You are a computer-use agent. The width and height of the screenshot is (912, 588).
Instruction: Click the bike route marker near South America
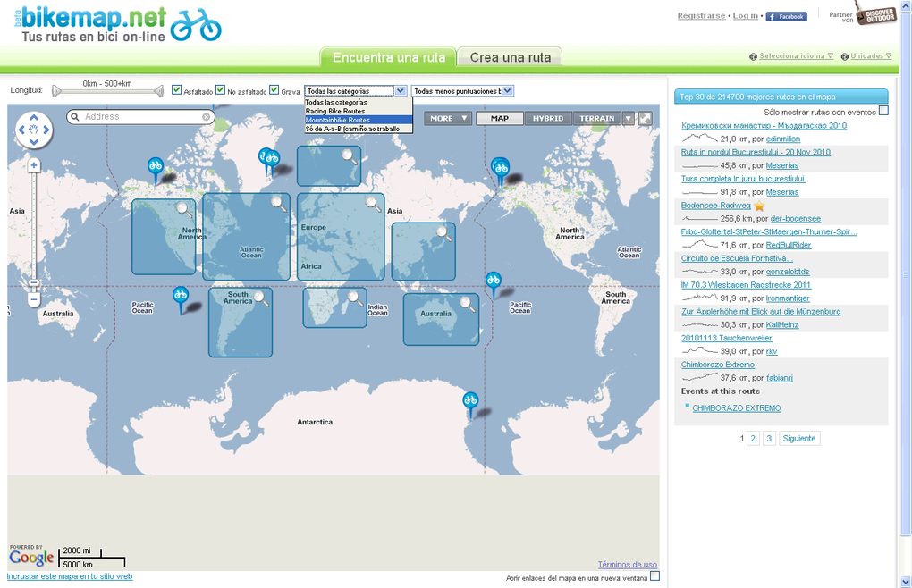182,295
